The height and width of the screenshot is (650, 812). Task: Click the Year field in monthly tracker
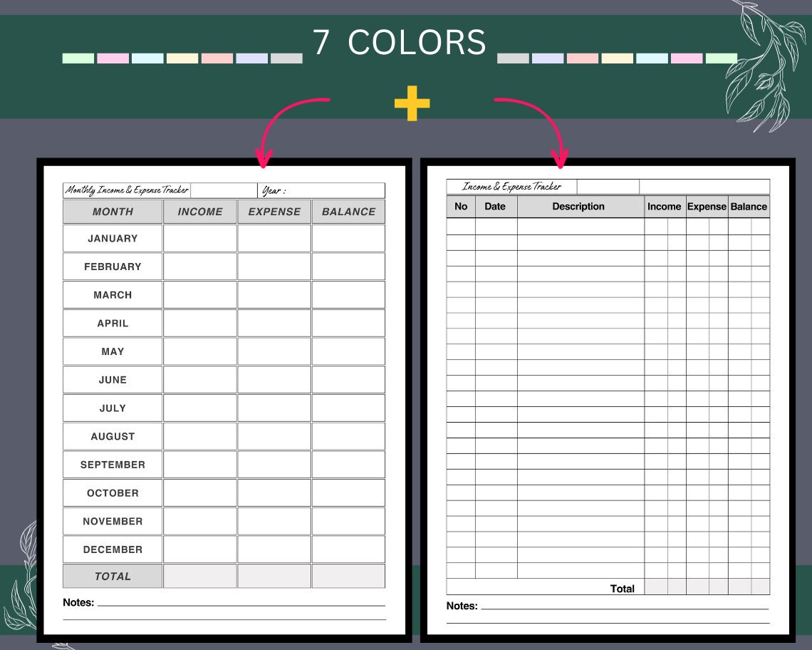(x=321, y=190)
